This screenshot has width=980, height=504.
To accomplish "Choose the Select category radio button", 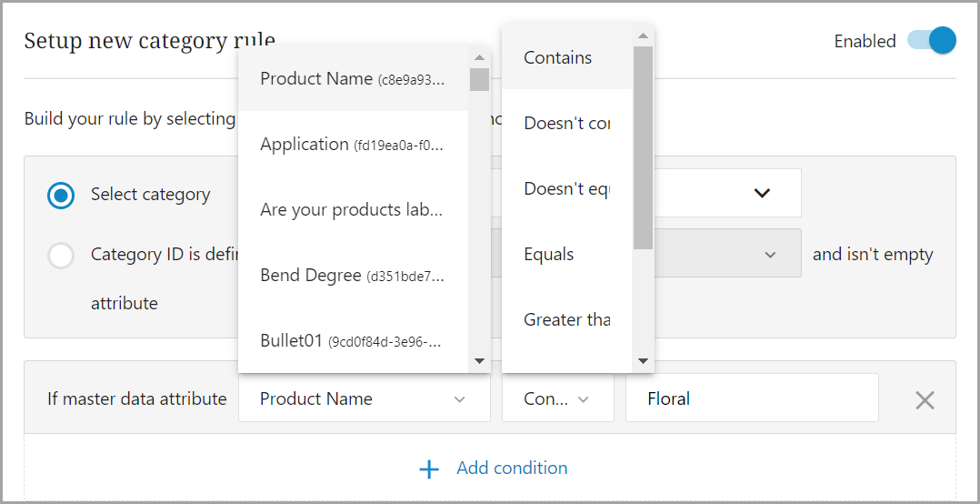I will click(61, 195).
